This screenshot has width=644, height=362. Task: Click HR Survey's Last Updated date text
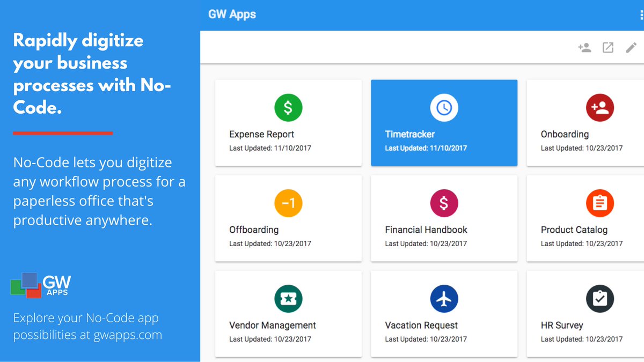pos(582,339)
